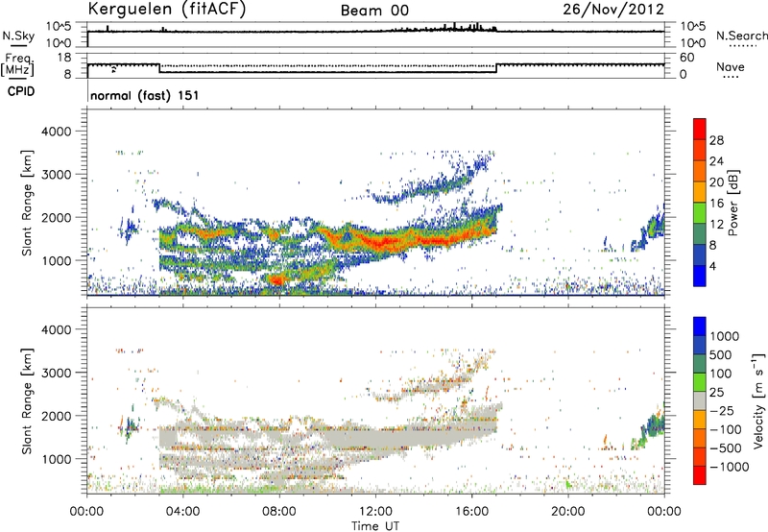Click the "3000" tick in power panel
768x532 pixels.
pos(57,175)
